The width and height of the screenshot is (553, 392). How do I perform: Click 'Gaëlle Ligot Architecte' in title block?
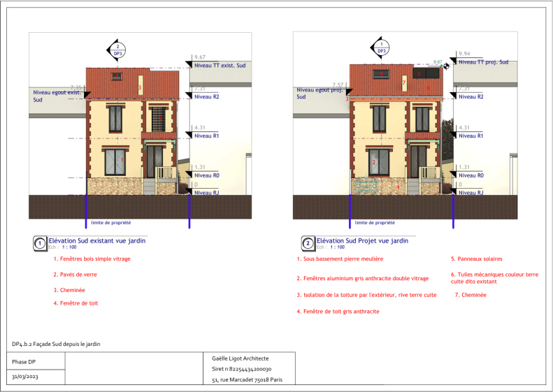click(x=240, y=358)
